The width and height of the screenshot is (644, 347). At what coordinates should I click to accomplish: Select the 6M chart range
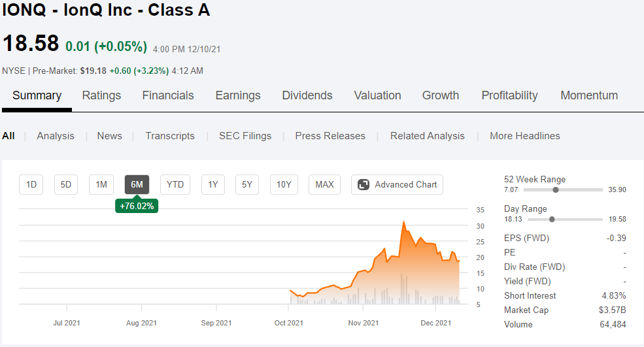pyautogui.click(x=137, y=185)
